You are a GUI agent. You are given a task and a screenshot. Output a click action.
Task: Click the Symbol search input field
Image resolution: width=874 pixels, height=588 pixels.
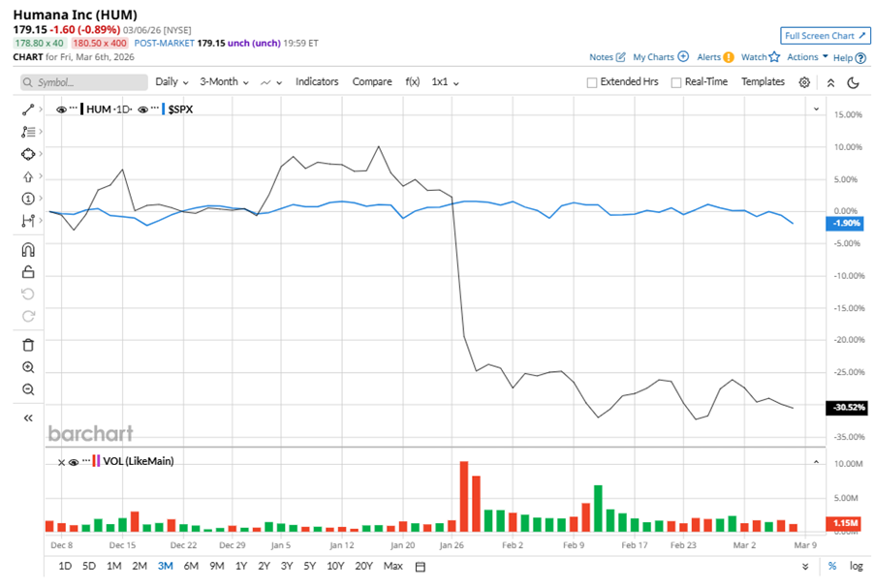click(84, 82)
